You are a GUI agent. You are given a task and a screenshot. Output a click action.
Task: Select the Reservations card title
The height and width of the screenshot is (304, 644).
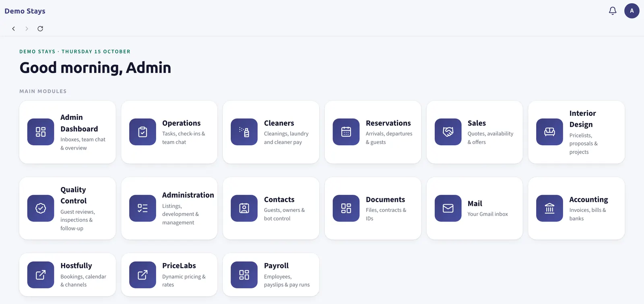coord(388,123)
